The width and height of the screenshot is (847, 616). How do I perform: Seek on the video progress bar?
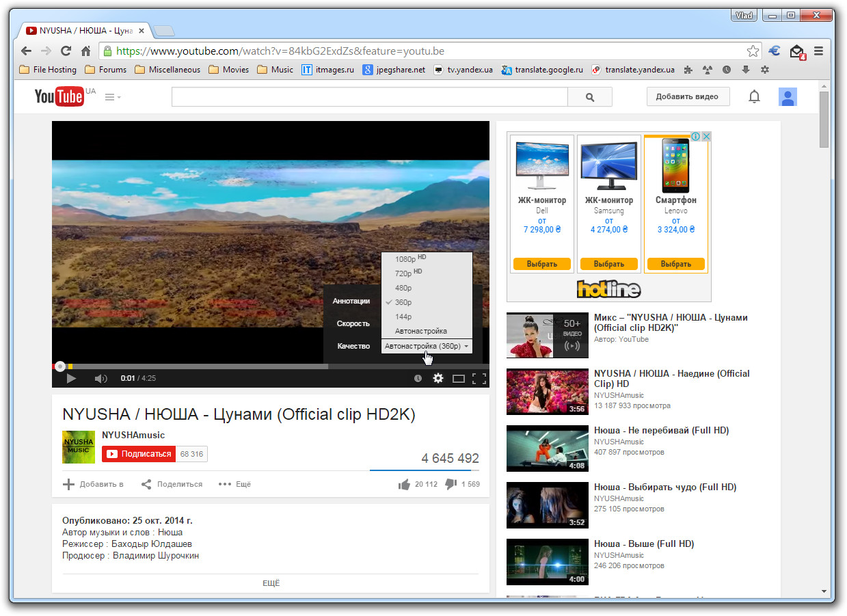[271, 366]
